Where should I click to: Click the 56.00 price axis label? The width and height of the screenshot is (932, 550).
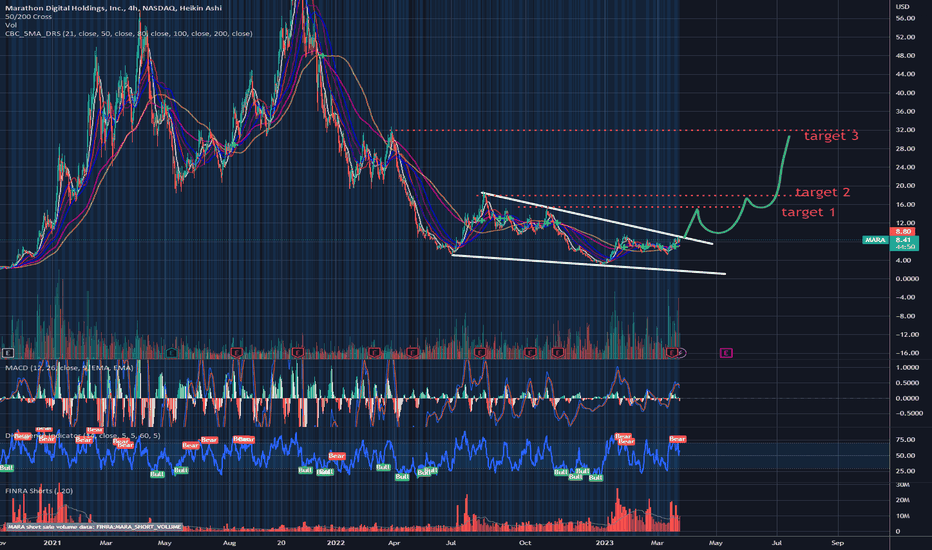(x=905, y=18)
